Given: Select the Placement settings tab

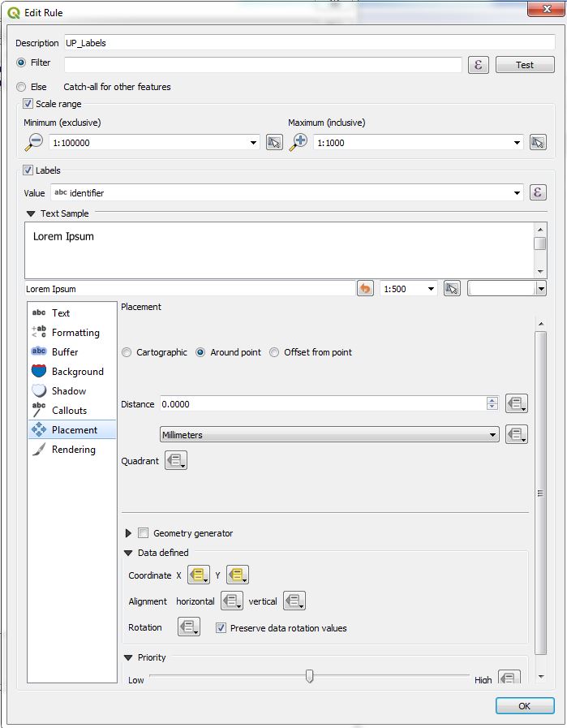Looking at the screenshot, I should point(72,430).
